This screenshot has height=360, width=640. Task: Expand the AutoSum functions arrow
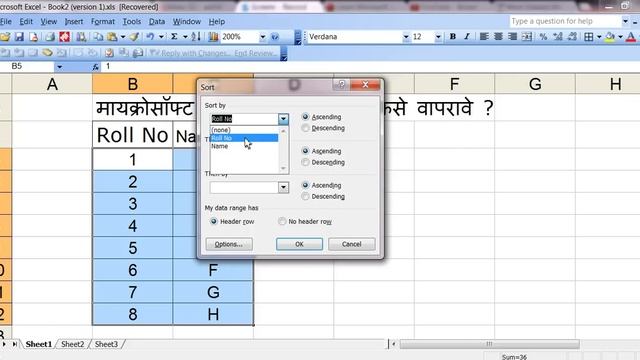click(x=185, y=37)
